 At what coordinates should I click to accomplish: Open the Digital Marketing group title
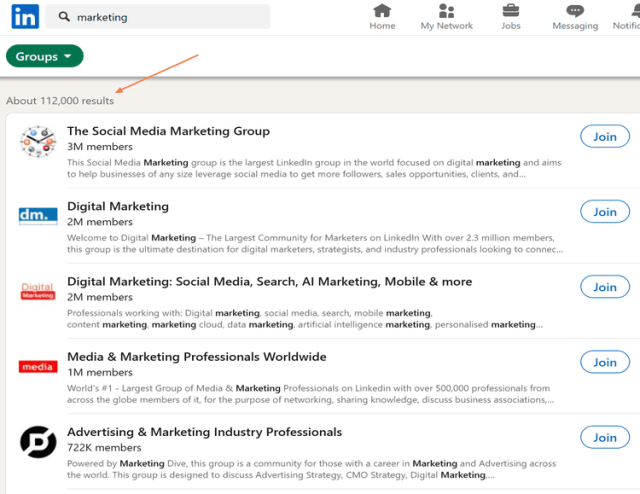coord(118,206)
